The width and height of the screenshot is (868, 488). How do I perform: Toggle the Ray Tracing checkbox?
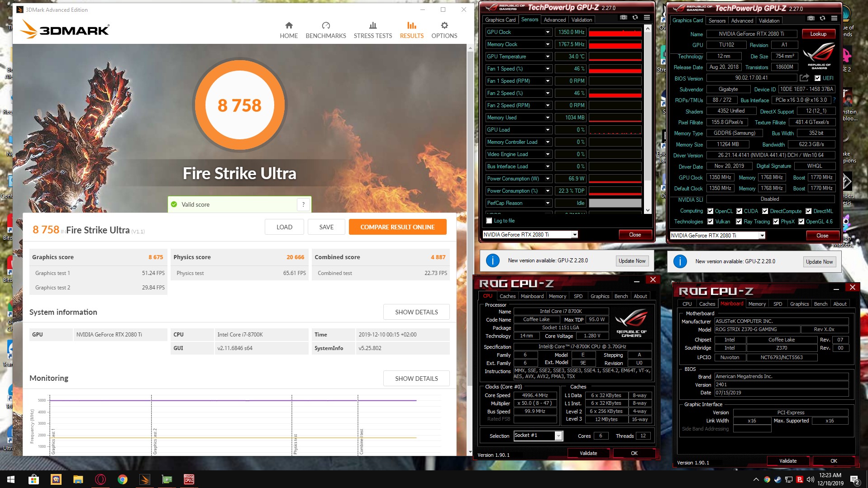point(739,222)
